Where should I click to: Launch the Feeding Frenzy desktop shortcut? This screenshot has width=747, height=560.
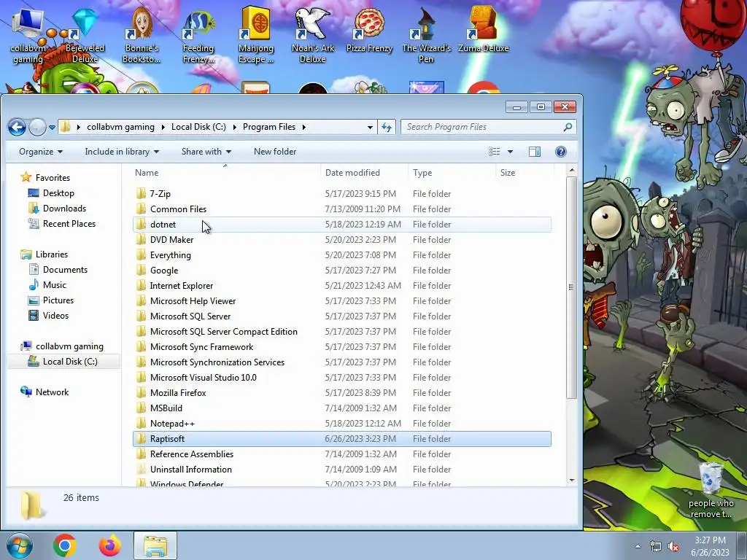coord(198,36)
